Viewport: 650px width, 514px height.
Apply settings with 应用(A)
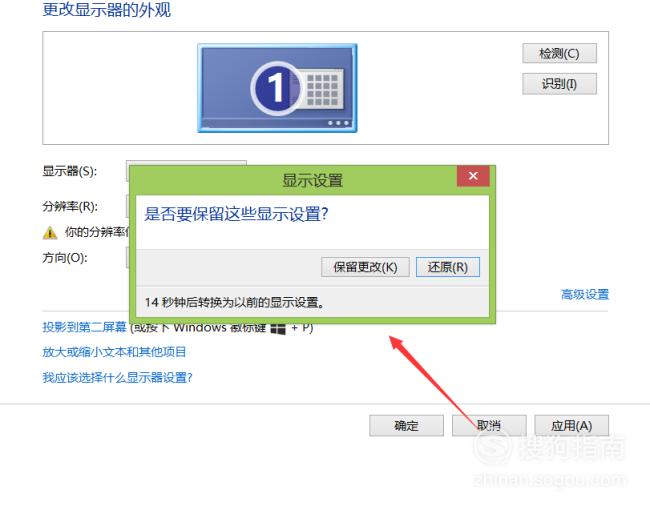pyautogui.click(x=572, y=425)
